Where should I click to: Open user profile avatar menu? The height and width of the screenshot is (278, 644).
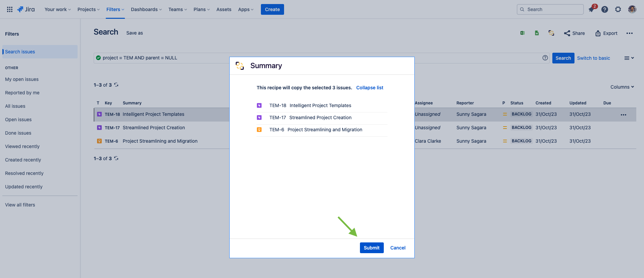point(632,9)
